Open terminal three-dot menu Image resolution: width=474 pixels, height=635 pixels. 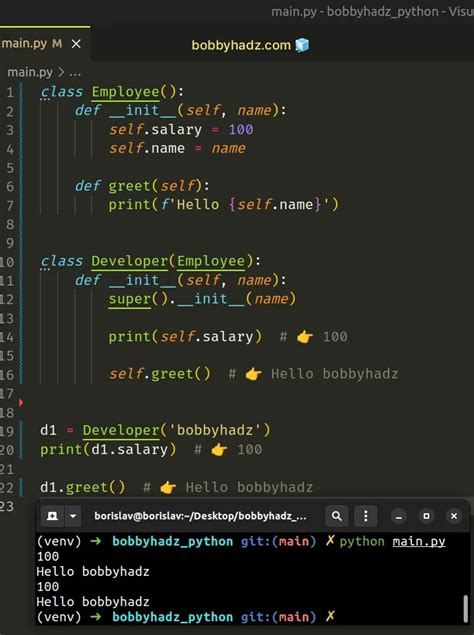point(365,516)
